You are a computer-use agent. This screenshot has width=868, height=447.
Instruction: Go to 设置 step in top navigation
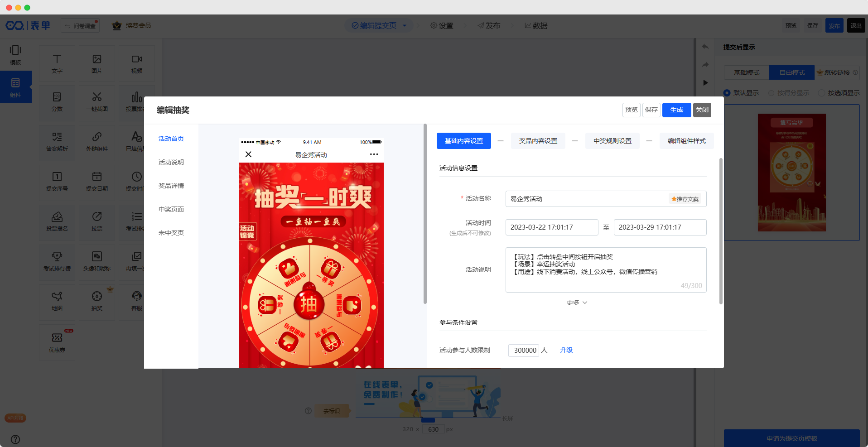coord(442,26)
